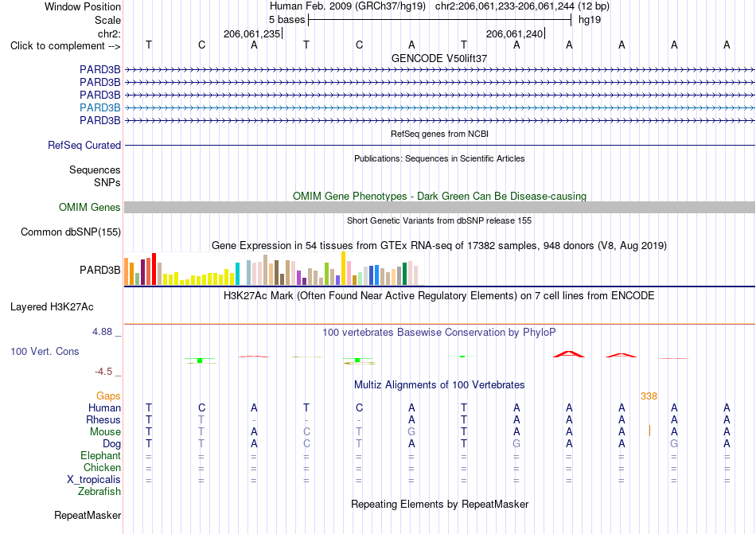Screen dimensions: 756x534
Task: Open the GENCODE V50lift37 track title
Action: pos(439,58)
